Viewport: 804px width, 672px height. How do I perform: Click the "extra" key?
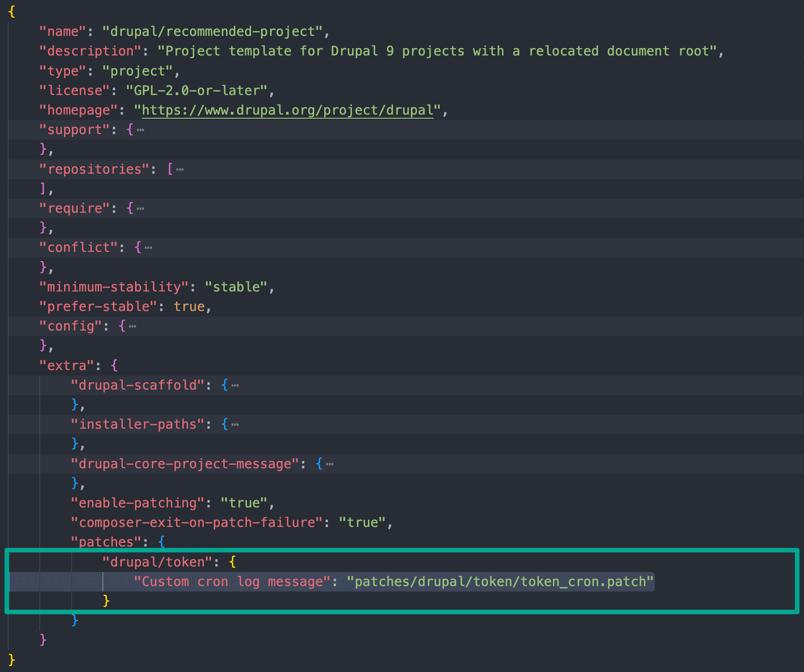[x=66, y=366]
